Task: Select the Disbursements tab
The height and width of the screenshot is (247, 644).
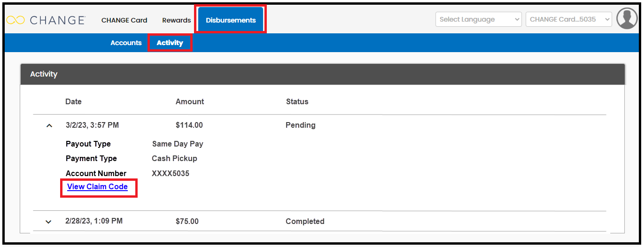Action: [x=231, y=20]
